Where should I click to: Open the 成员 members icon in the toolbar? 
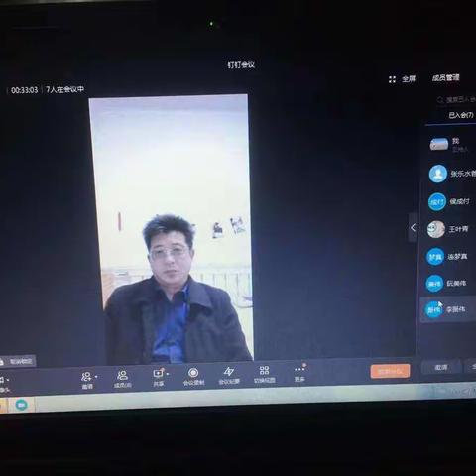click(x=122, y=375)
